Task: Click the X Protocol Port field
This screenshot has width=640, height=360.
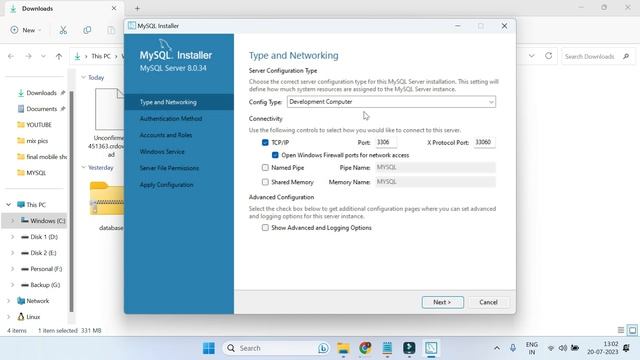Action: [484, 142]
